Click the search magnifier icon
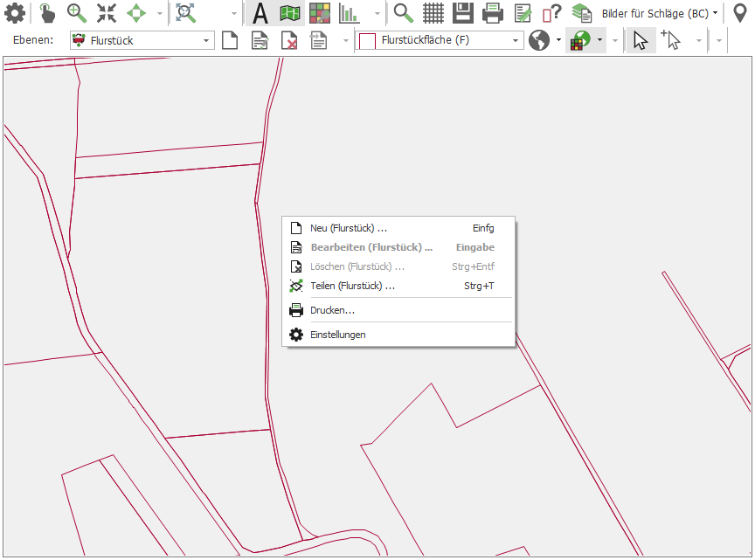The height and width of the screenshot is (560, 755). [x=403, y=13]
